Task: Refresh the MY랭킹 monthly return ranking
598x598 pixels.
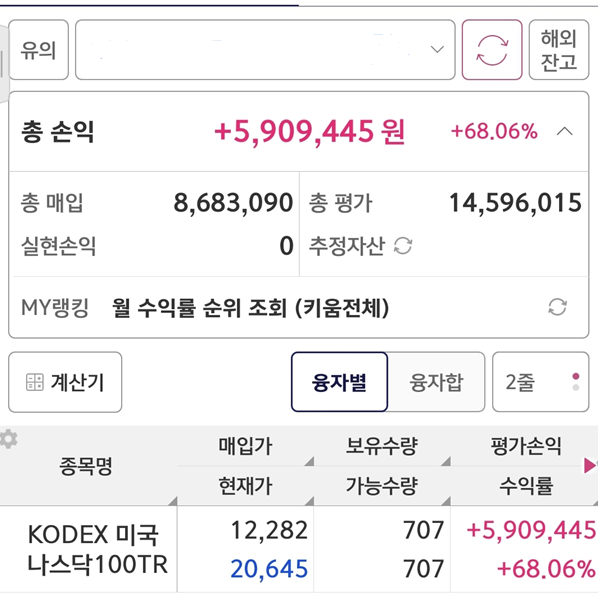Action: [x=557, y=307]
